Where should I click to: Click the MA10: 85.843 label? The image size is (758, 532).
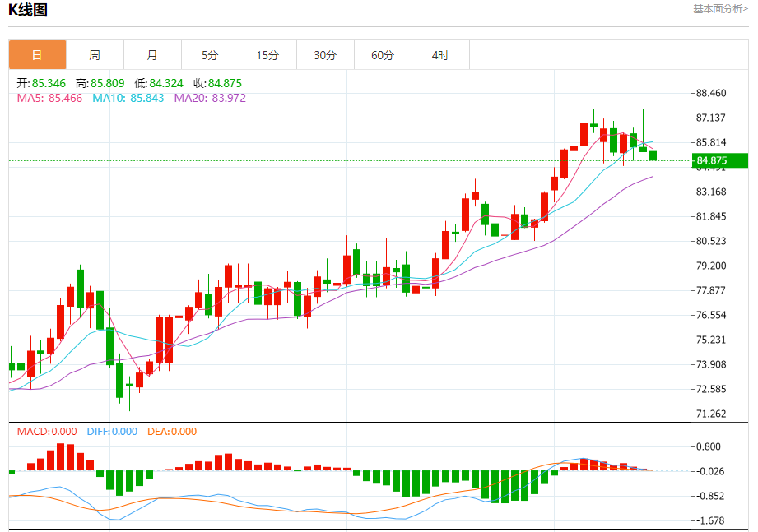[128, 98]
